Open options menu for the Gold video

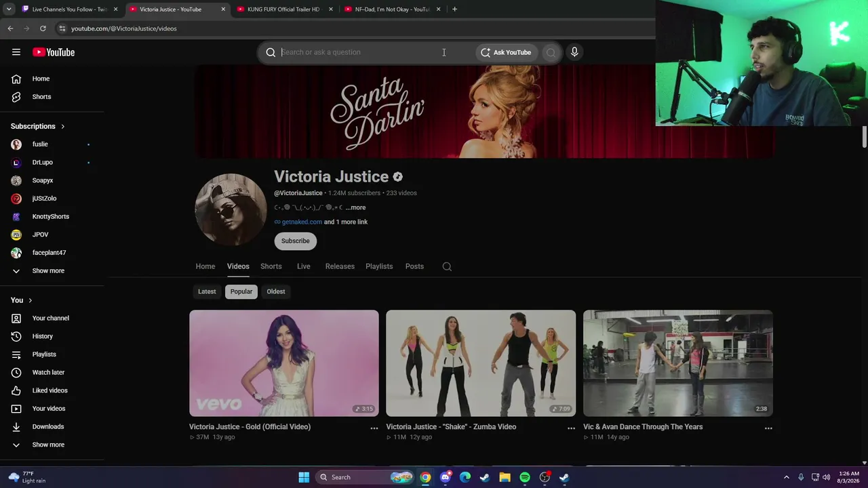pyautogui.click(x=374, y=428)
